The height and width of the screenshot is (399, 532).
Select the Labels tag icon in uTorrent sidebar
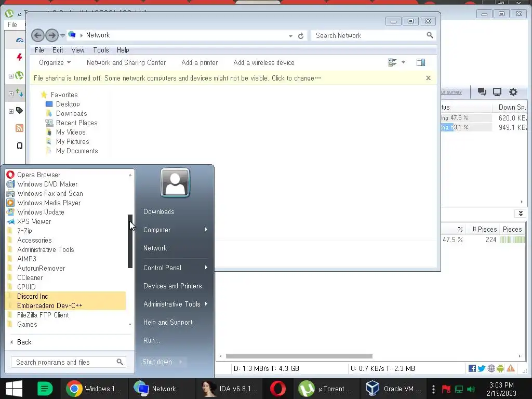[x=19, y=110]
